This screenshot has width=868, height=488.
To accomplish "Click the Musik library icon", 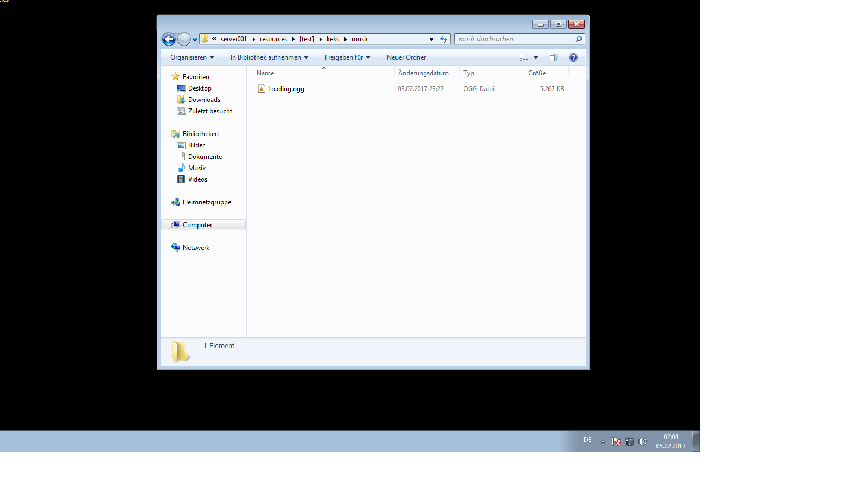I will [x=181, y=168].
